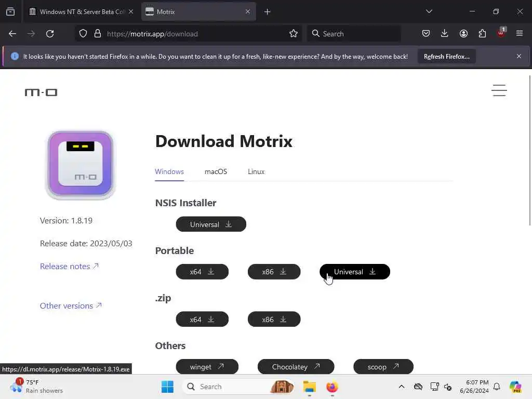Show hidden system tray icons

pyautogui.click(x=402, y=387)
